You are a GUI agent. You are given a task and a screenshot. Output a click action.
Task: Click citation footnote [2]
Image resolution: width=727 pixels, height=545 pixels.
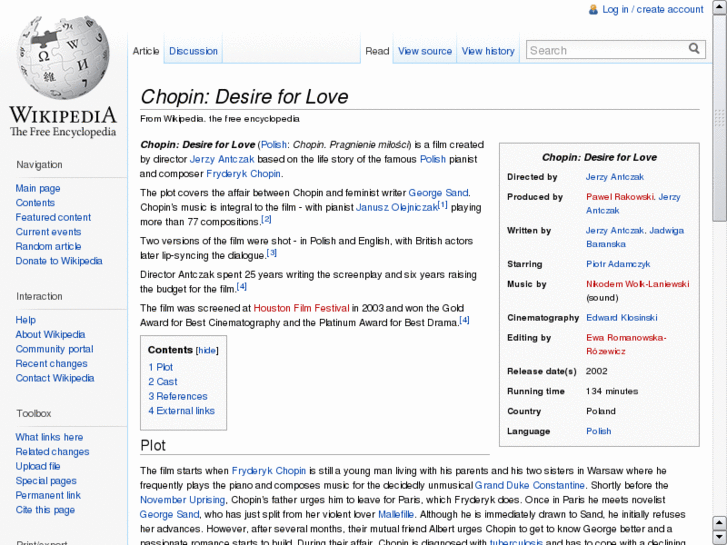click(x=266, y=219)
